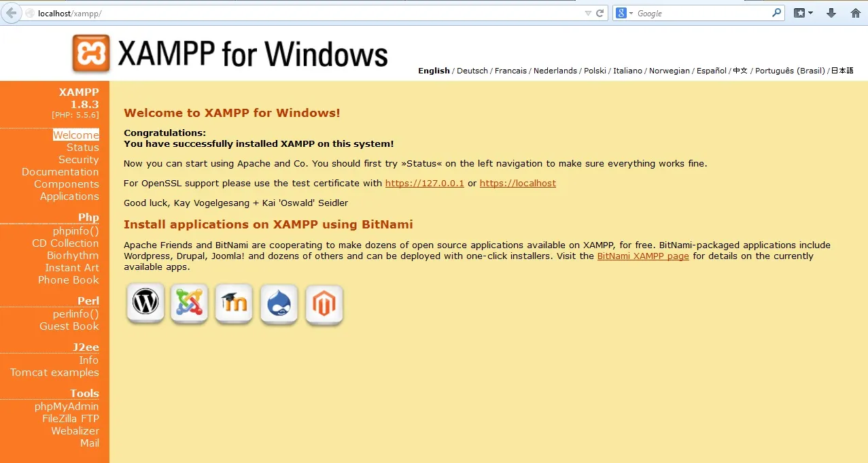Screen dimensions: 868x463
Task: Switch language to Español
Action: (x=712, y=71)
